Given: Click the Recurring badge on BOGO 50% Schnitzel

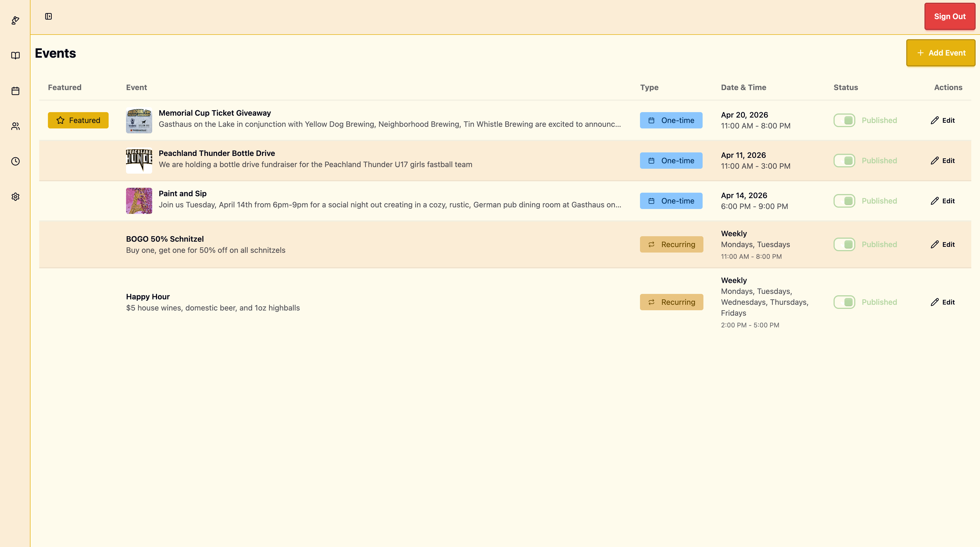Looking at the screenshot, I should [672, 244].
